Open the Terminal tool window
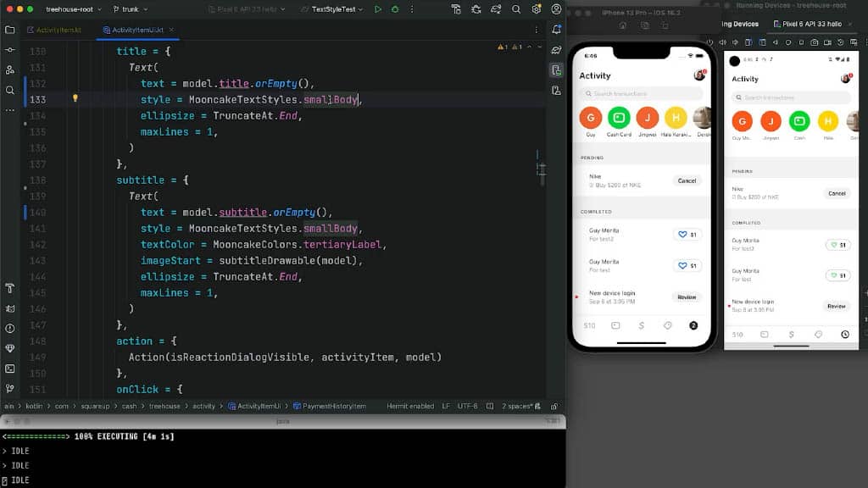Image resolution: width=868 pixels, height=488 pixels. pos(10,369)
